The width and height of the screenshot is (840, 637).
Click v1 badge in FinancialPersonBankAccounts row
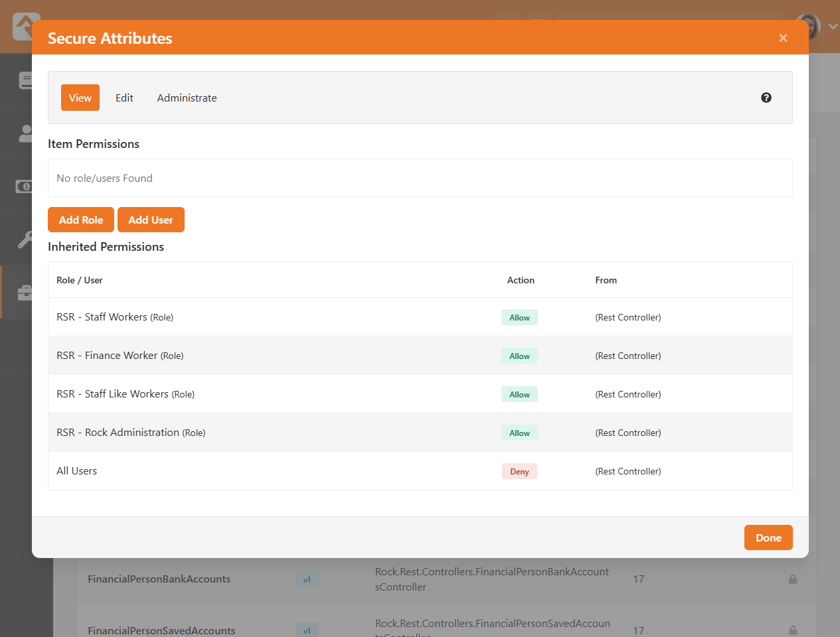307,579
